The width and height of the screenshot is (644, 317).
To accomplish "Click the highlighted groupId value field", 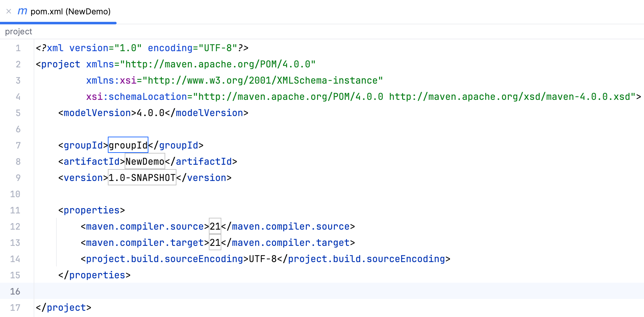I will coord(128,145).
